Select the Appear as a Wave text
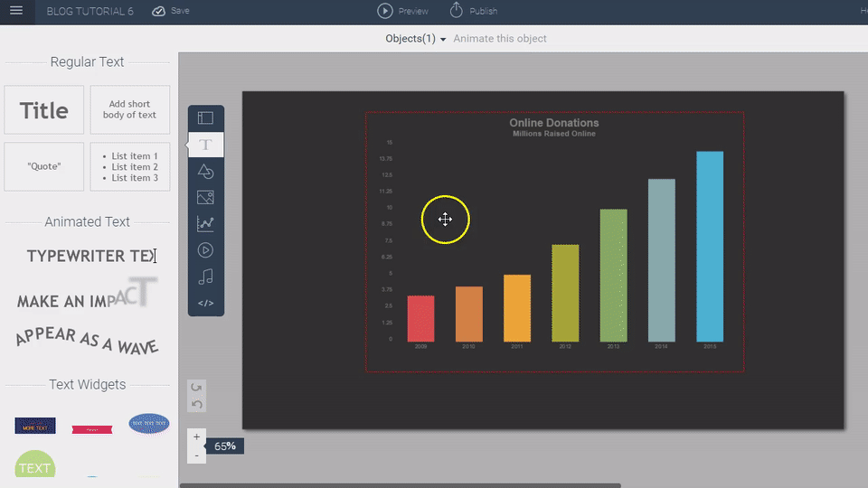Screen dimensions: 868x488 click(x=87, y=341)
